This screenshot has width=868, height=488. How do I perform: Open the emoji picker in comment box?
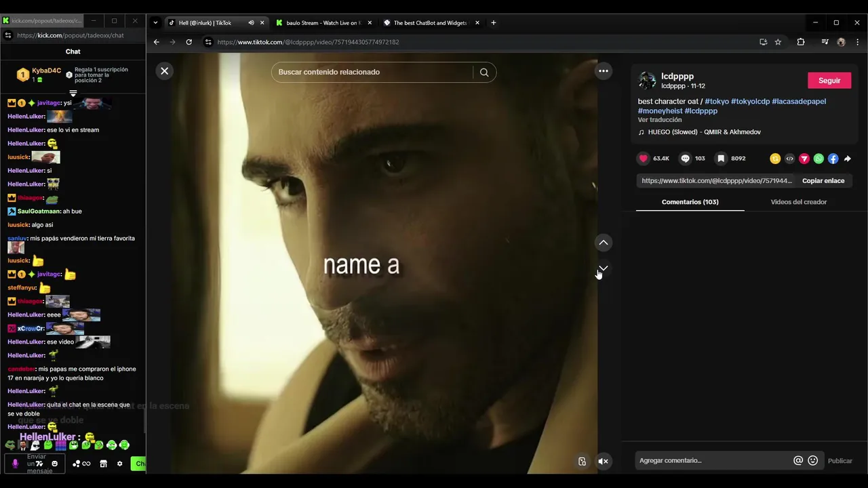[x=813, y=461]
